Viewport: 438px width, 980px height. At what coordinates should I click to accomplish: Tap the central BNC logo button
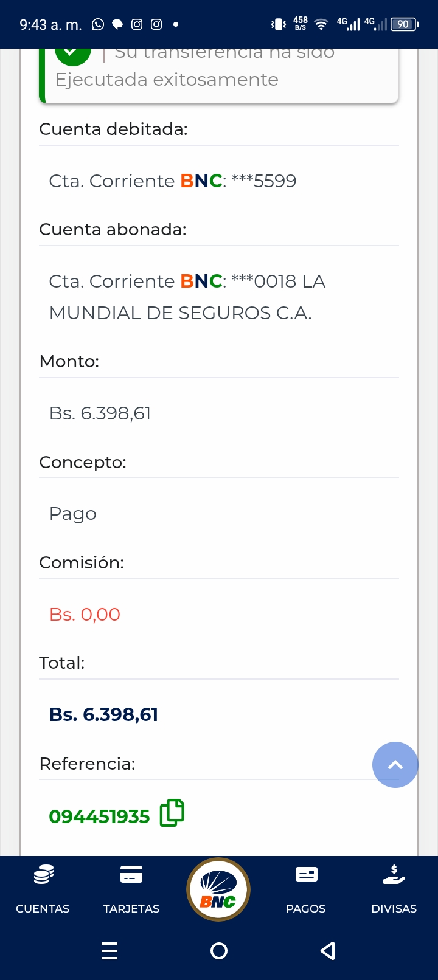coord(218,889)
